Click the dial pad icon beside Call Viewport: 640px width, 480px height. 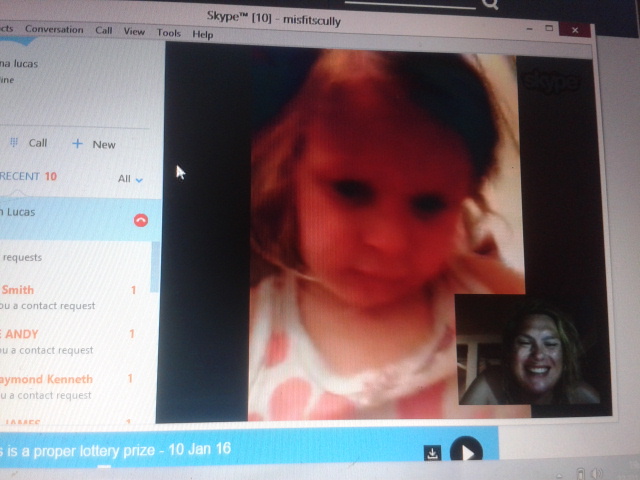tap(15, 143)
